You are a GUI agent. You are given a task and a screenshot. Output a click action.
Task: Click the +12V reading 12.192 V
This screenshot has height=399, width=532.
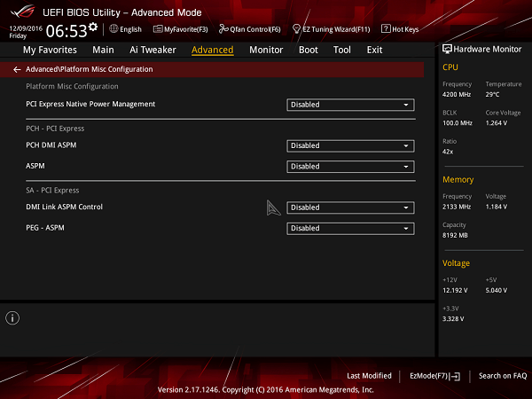pyautogui.click(x=455, y=291)
